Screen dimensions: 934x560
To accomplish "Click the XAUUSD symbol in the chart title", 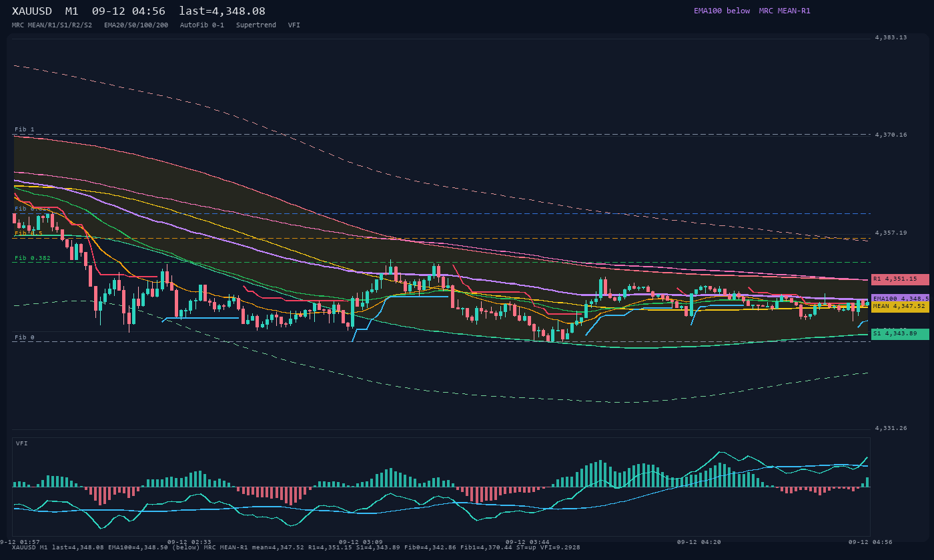I will pyautogui.click(x=32, y=11).
